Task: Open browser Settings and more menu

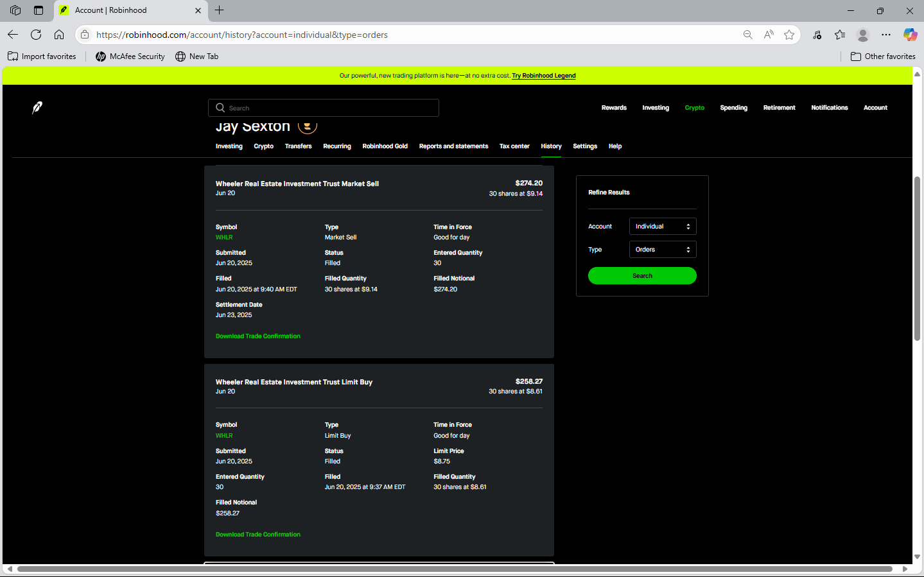Action: 886,35
